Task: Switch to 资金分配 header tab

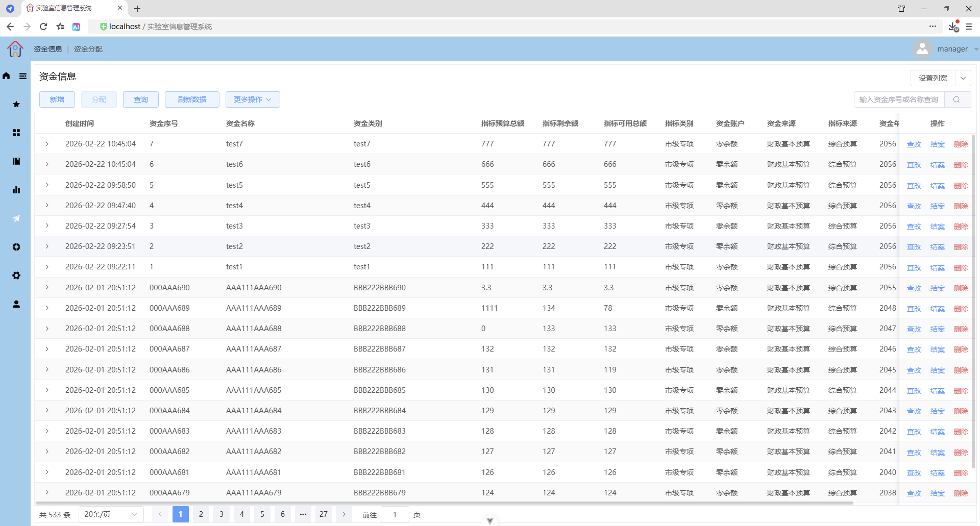Action: pyautogui.click(x=88, y=49)
